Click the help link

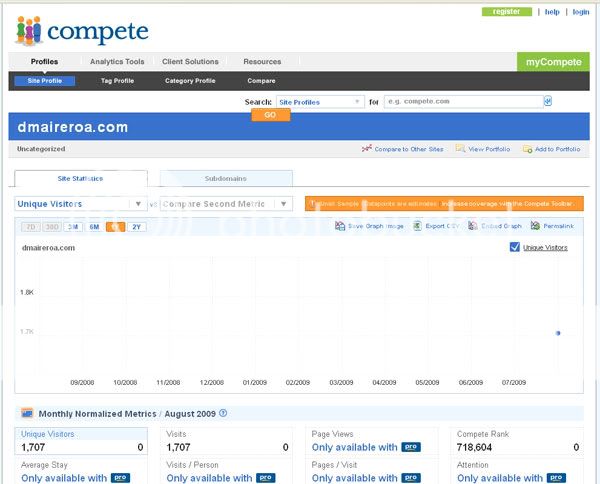(552, 12)
